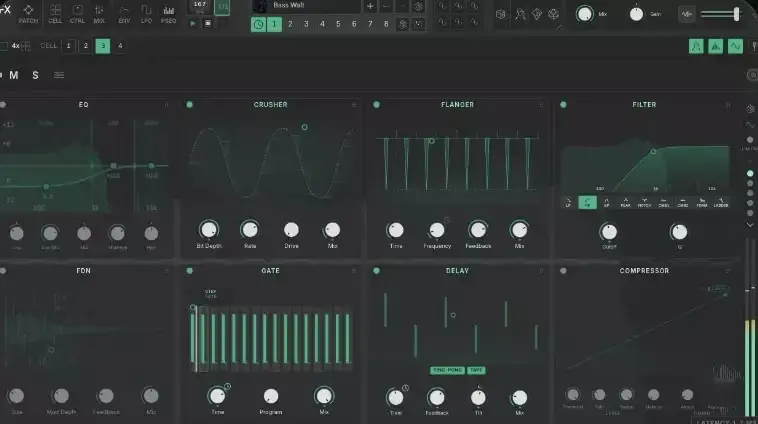The image size is (758, 424).
Task: Switch to the MIX tab
Action: coord(99,14)
